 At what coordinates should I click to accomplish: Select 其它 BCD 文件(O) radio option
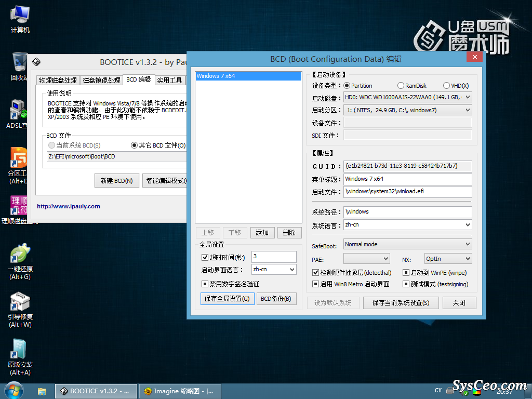pos(135,145)
